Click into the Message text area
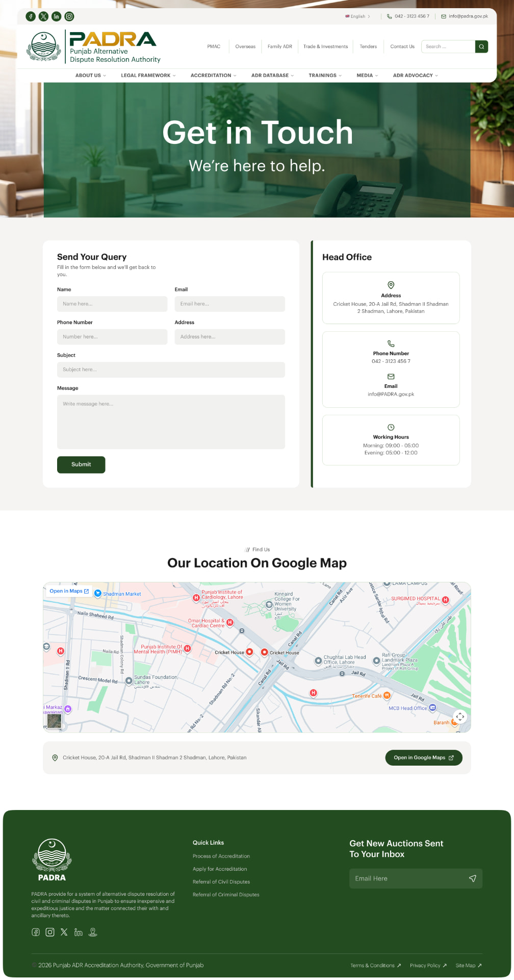The width and height of the screenshot is (514, 980). [x=171, y=422]
